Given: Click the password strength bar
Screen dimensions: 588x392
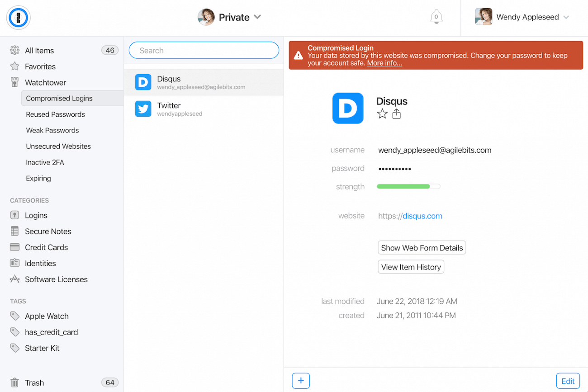Looking at the screenshot, I should pos(408,186).
